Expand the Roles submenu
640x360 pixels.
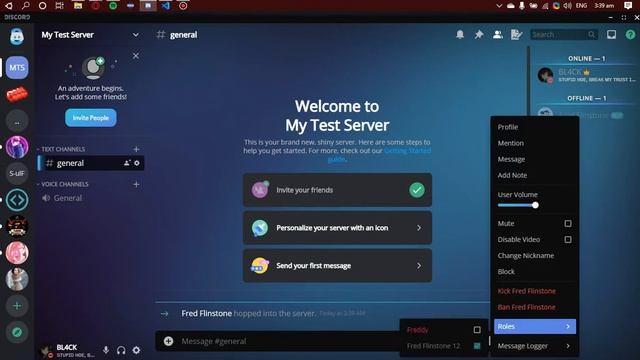(535, 327)
